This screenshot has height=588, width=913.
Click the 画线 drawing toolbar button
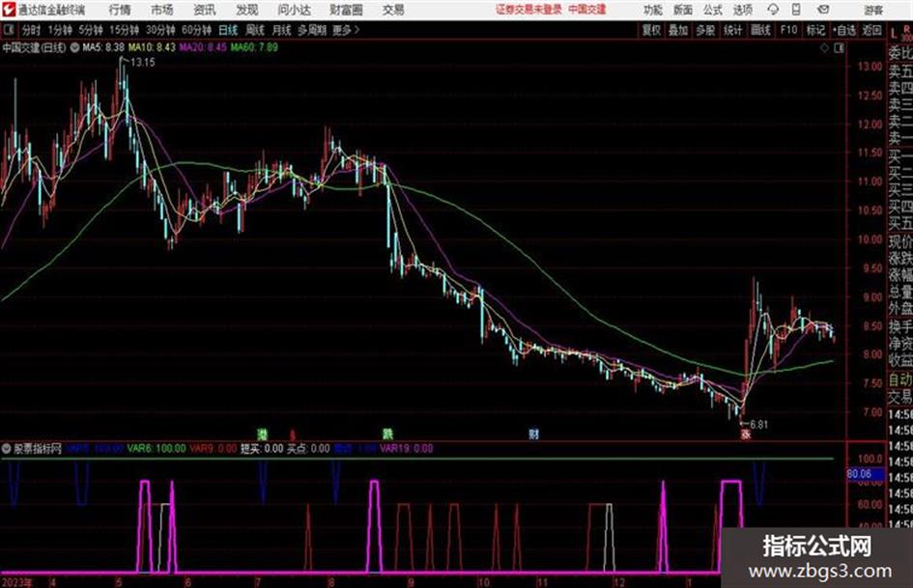759,30
